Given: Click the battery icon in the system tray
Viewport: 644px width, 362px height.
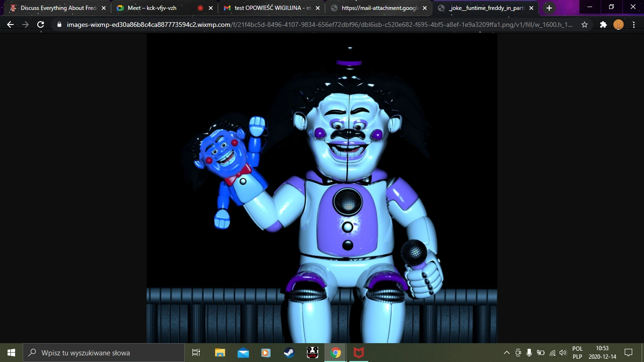Looking at the screenshot, I should coord(540,352).
